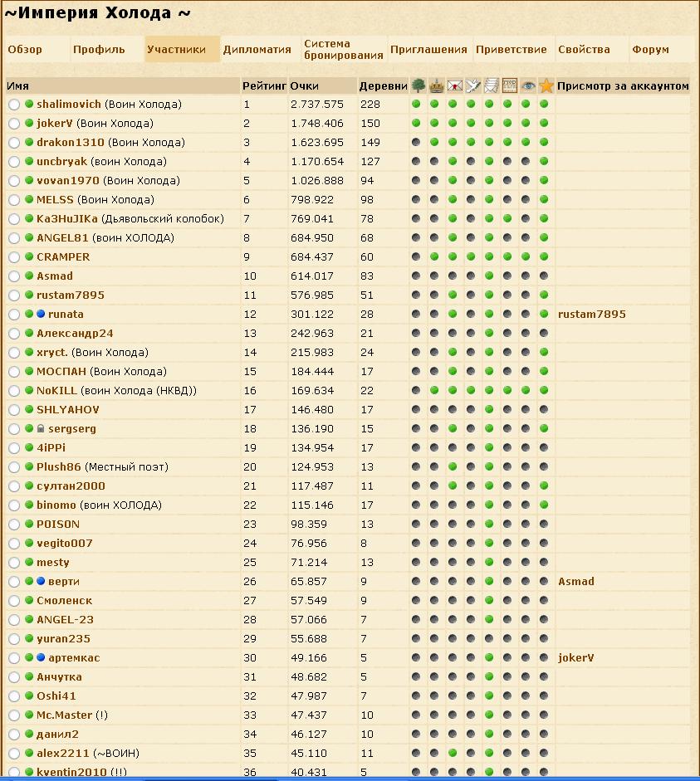Open player profile КаЗНuJIKa

(66, 218)
